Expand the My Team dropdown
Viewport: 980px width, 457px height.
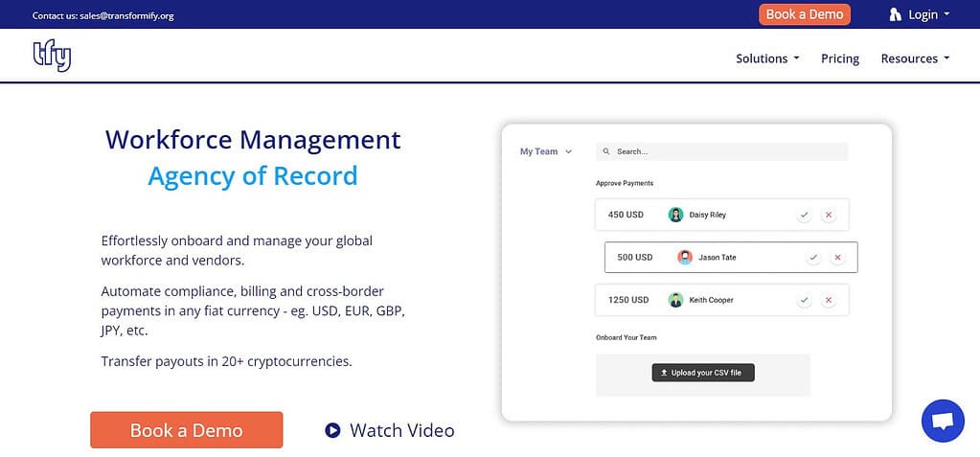pyautogui.click(x=546, y=151)
